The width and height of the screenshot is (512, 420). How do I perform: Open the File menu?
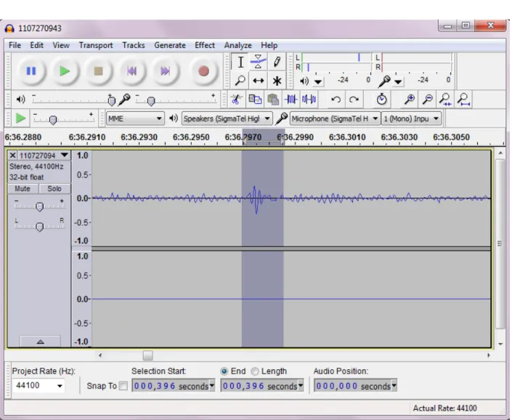(15, 45)
